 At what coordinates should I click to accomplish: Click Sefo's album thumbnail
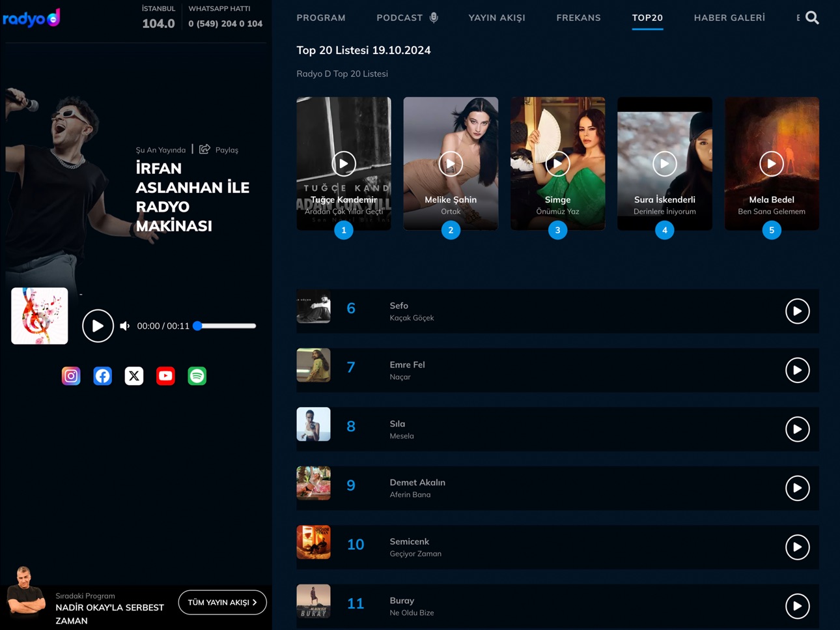tap(313, 306)
